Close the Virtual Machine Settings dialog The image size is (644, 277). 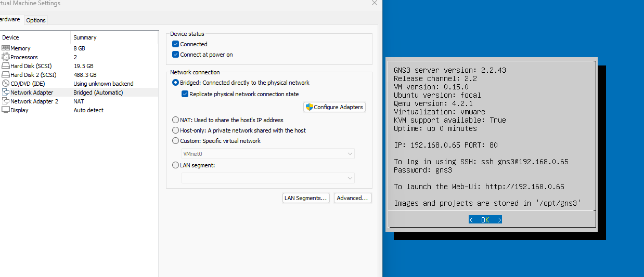click(375, 3)
